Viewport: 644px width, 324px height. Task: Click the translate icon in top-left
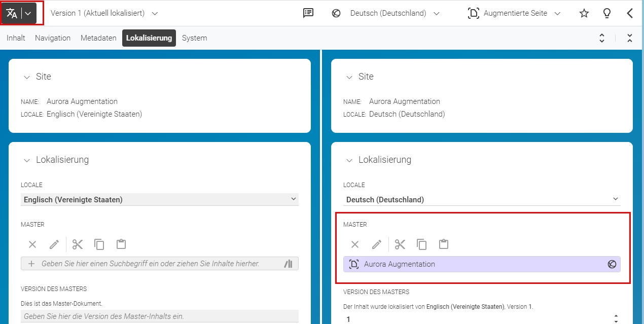click(x=12, y=13)
